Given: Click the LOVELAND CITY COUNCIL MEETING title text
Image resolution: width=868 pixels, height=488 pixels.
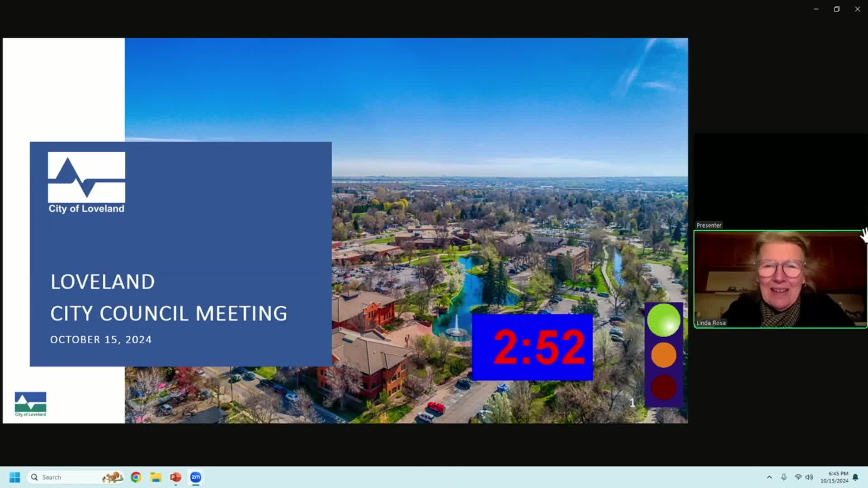Looking at the screenshot, I should 169,297.
